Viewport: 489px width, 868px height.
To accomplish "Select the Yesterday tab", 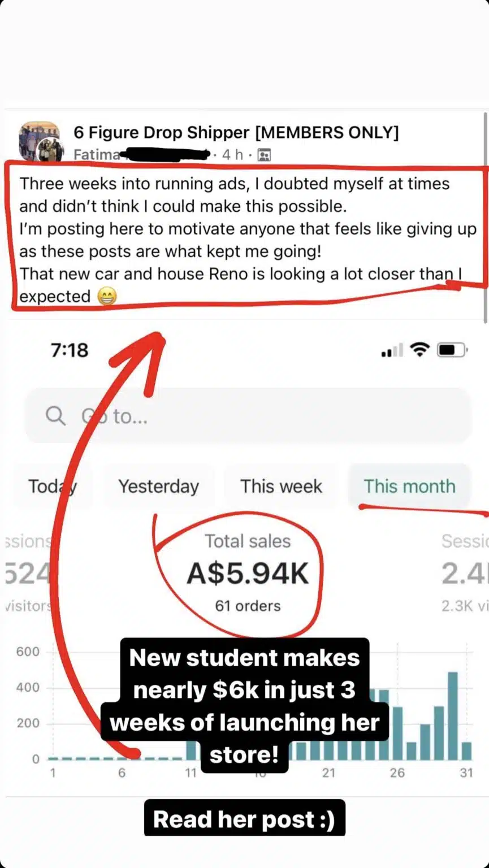I will tap(158, 487).
